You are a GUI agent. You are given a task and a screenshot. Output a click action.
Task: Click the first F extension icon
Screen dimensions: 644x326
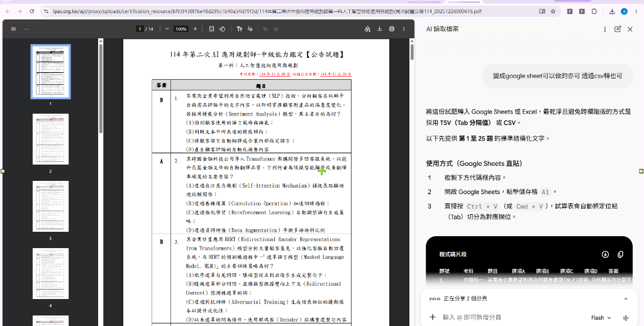(570, 11)
